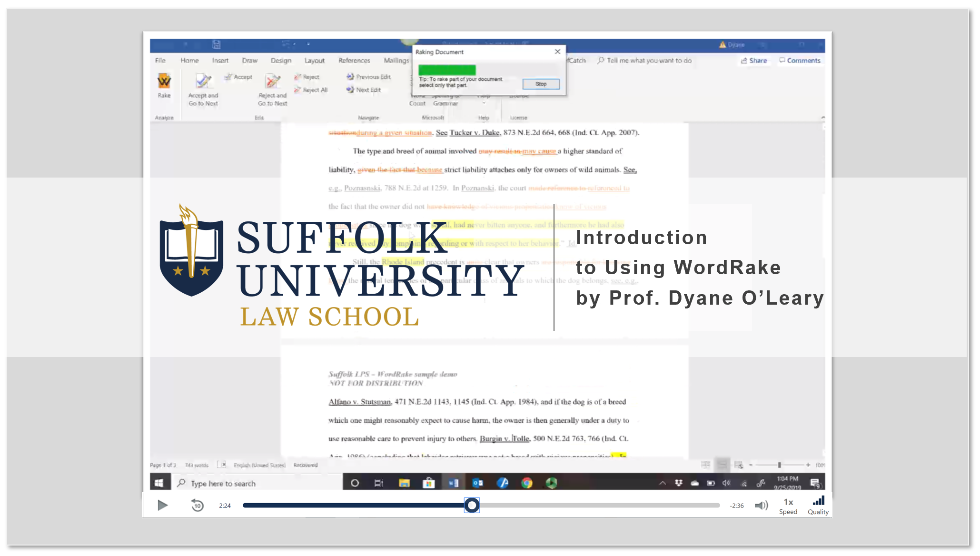Screen dimensions: 980x556
Task: Collapse the ribbon with the chevron
Action: pyautogui.click(x=823, y=117)
